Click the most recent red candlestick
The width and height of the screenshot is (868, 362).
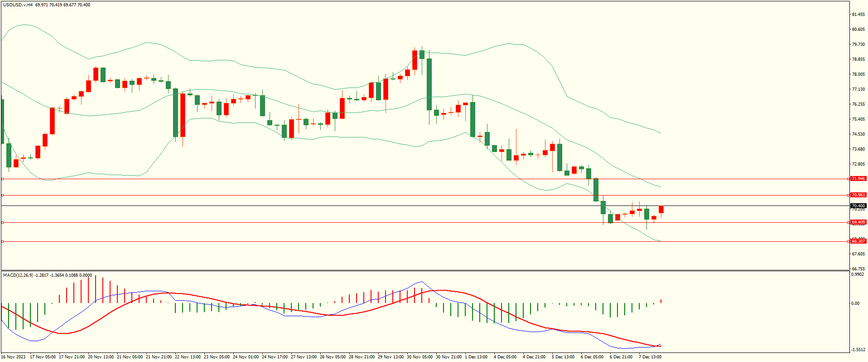pos(661,209)
